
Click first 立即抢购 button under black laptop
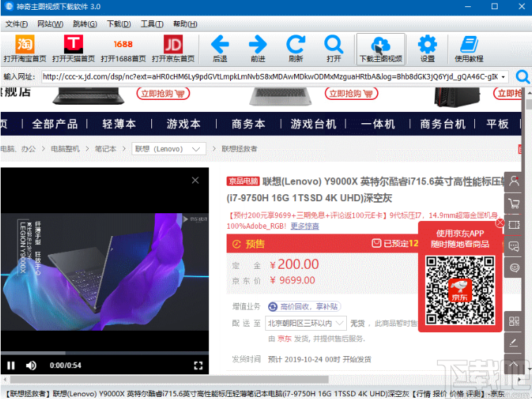point(163,94)
